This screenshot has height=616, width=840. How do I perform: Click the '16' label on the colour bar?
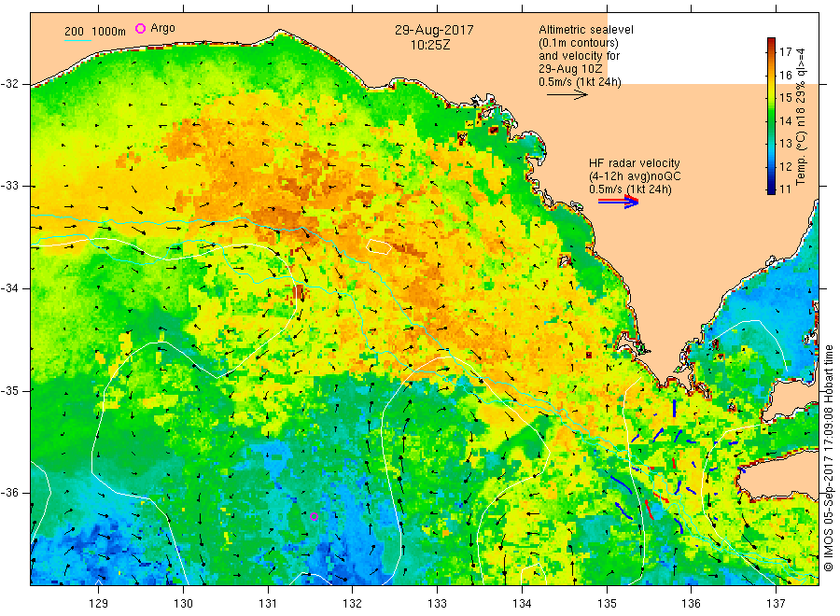coord(785,75)
